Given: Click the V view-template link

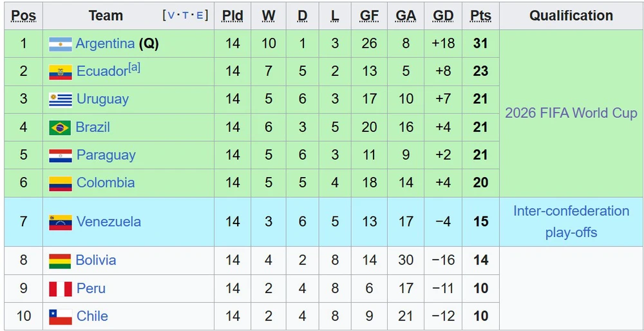Looking at the screenshot, I should 171,15.
